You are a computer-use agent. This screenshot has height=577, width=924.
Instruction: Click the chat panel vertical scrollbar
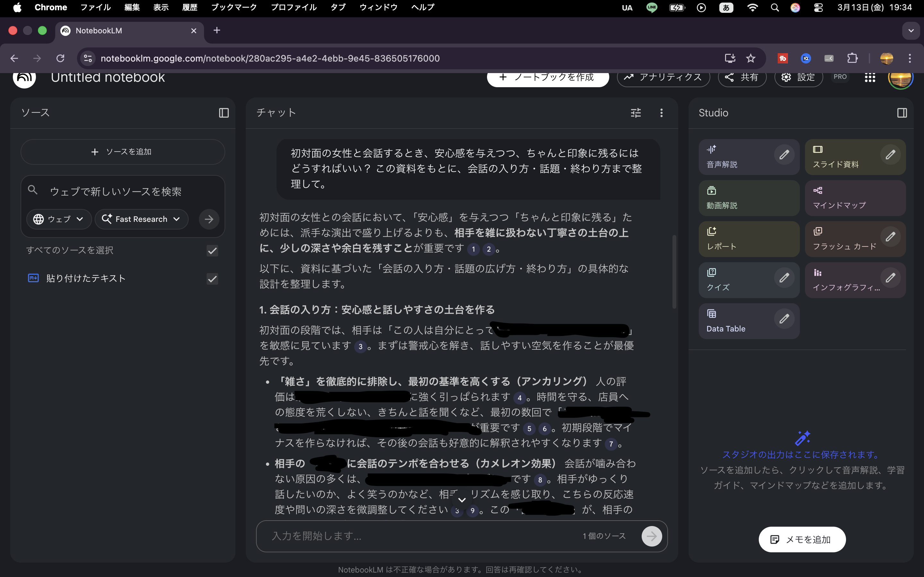[674, 271]
